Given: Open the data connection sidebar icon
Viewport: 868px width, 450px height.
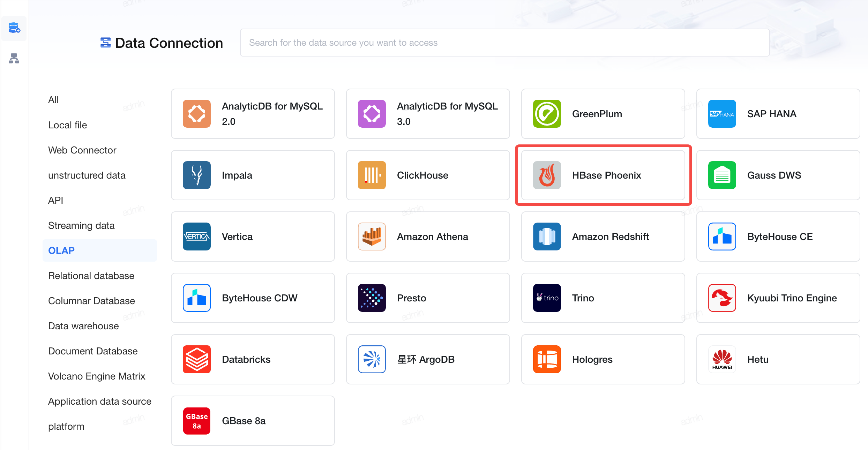Looking at the screenshot, I should tap(14, 28).
